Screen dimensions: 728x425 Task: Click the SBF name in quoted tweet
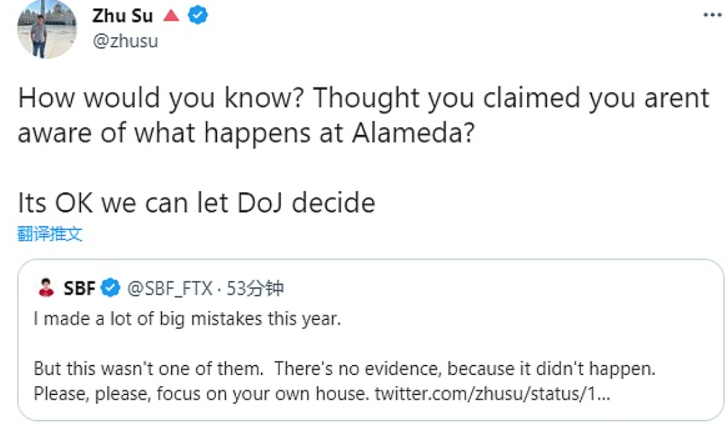[78, 289]
